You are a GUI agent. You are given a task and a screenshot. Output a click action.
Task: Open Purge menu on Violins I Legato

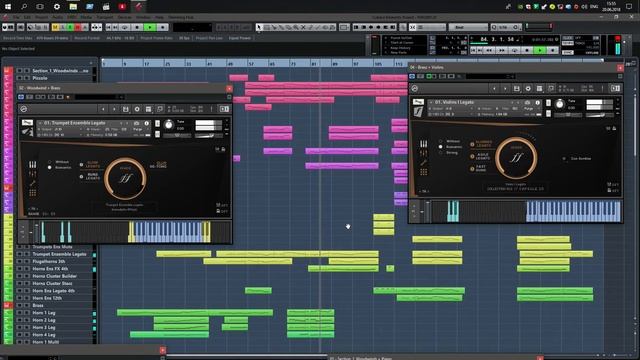coord(528,109)
